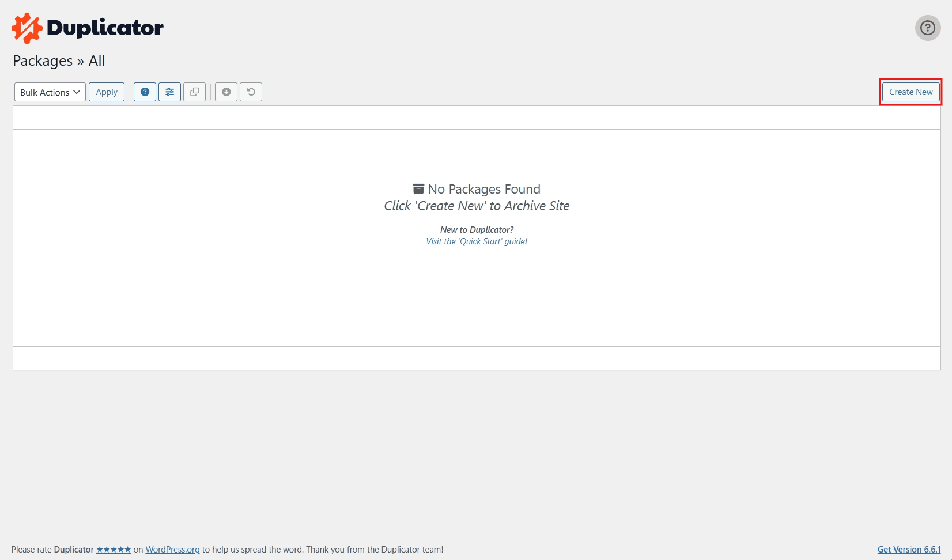Click the 'Packages » All' page heading
Screen dimensions: 952x560
[59, 61]
